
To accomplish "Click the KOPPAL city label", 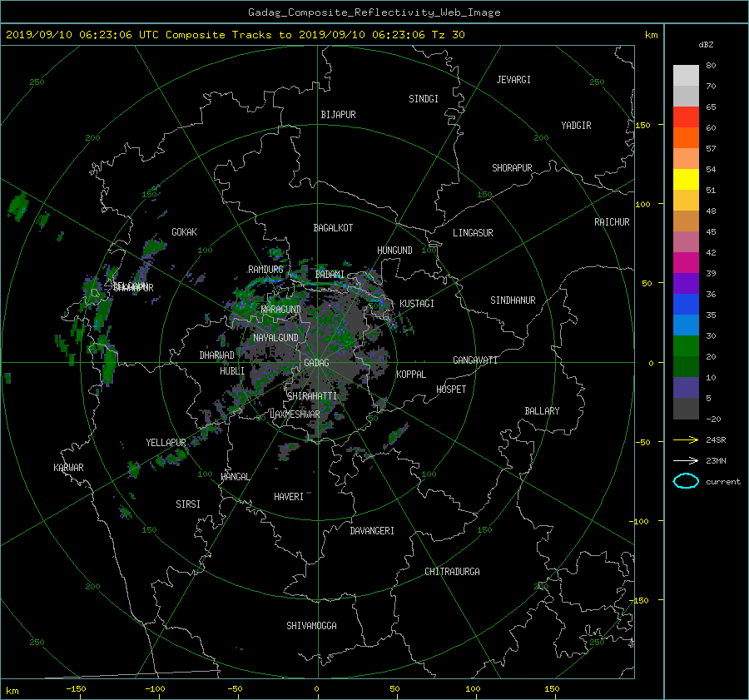I will (411, 375).
